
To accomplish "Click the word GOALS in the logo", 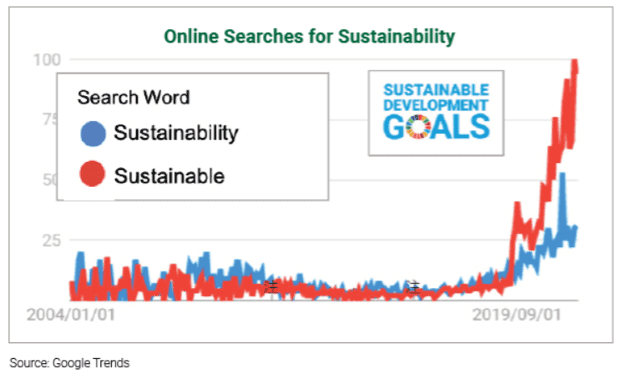I will coord(436,127).
